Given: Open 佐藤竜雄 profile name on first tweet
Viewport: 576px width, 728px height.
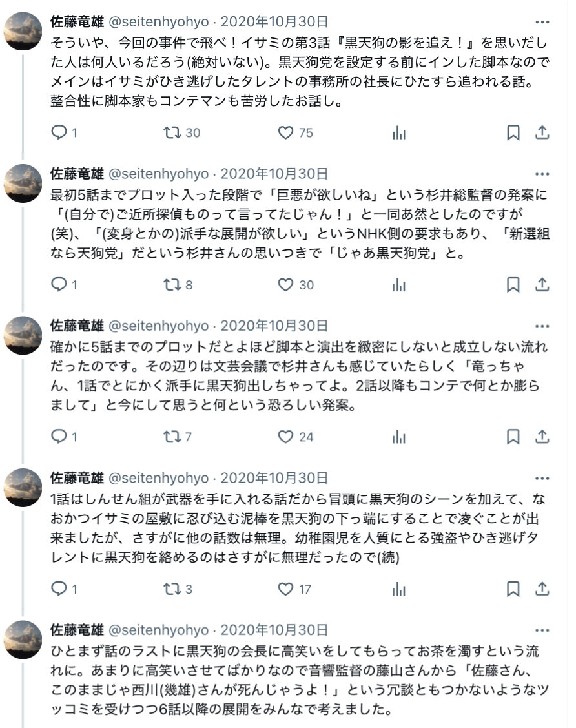Looking at the screenshot, I should pos(77,21).
